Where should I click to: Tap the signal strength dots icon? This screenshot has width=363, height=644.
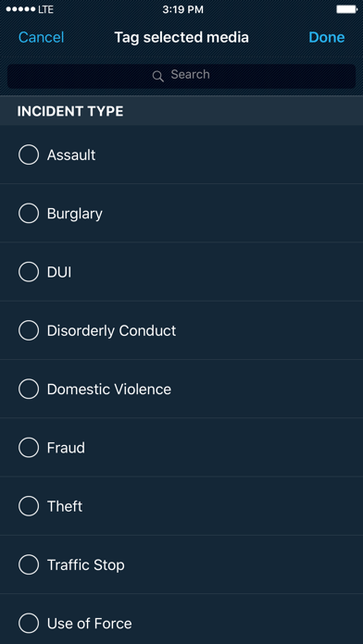(20, 9)
